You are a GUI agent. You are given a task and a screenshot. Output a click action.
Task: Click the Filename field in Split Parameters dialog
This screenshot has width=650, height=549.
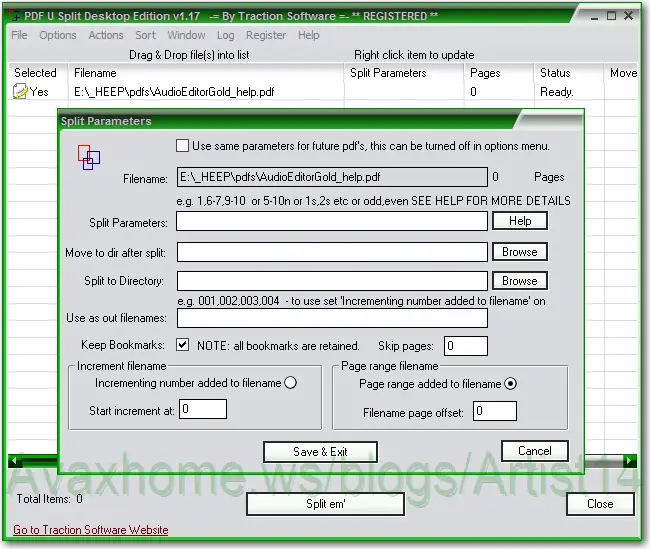point(332,177)
